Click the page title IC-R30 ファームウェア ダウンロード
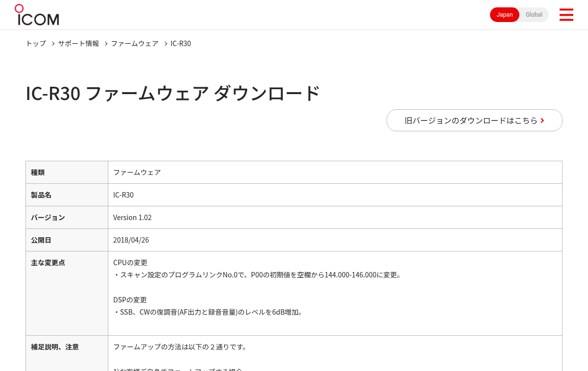588x371 pixels. (x=173, y=93)
